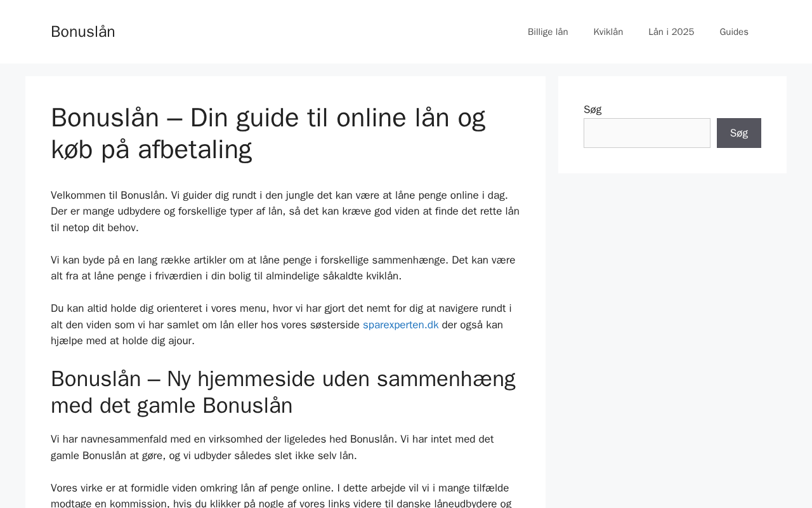Click the paragraph starting 'Vores virke er'
The height and width of the screenshot is (508, 812).
[285, 495]
